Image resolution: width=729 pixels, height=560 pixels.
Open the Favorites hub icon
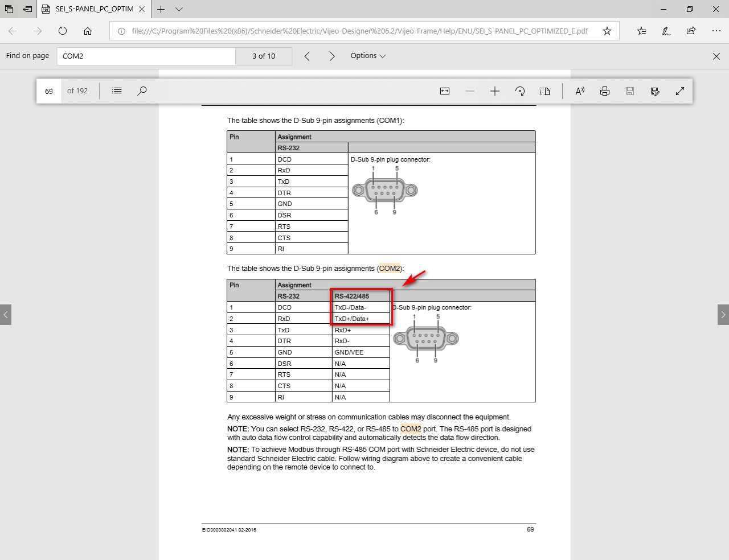pyautogui.click(x=641, y=31)
